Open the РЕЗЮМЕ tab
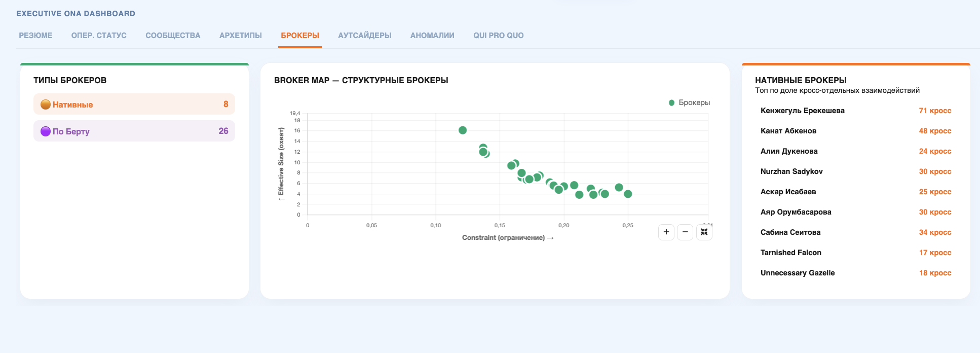This screenshot has height=353, width=980. (x=35, y=36)
